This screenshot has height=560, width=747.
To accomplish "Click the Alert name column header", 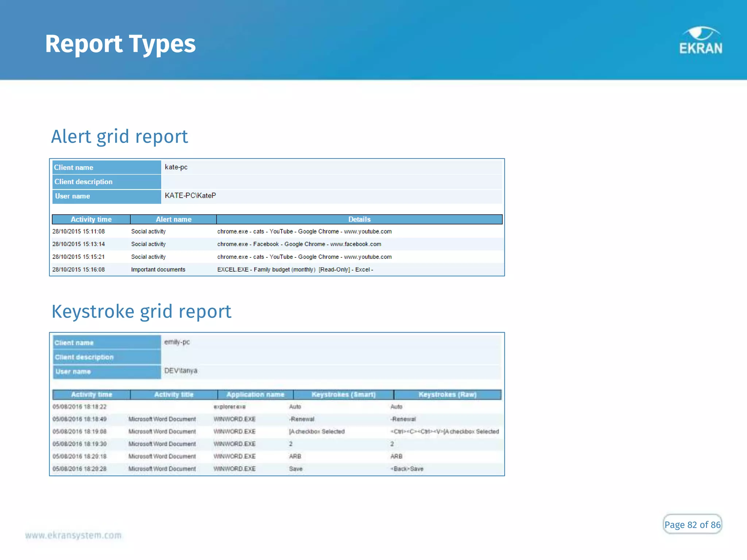I will [174, 219].
